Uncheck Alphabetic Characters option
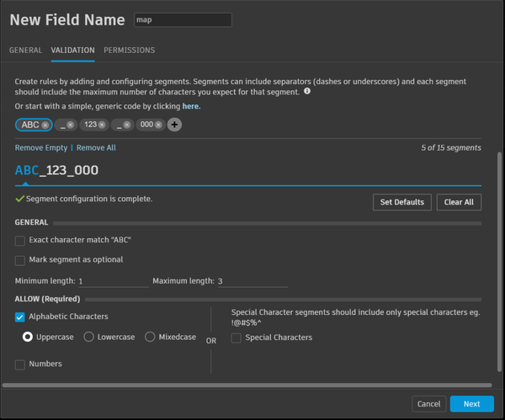Image resolution: width=505 pixels, height=420 pixels. pyautogui.click(x=20, y=317)
